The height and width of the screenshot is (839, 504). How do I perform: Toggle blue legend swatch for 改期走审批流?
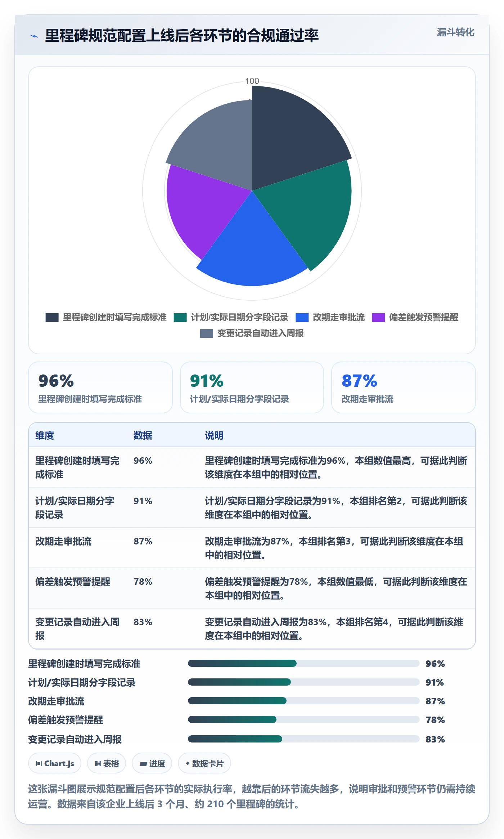302,317
